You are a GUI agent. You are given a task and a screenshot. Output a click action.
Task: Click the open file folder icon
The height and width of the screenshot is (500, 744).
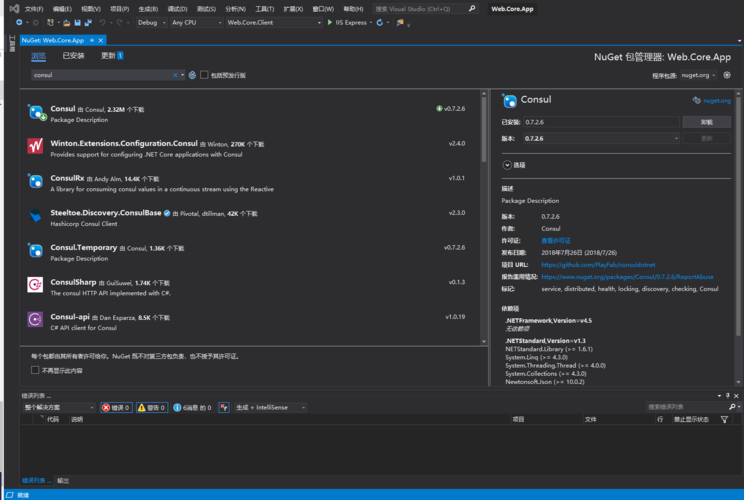pos(66,22)
